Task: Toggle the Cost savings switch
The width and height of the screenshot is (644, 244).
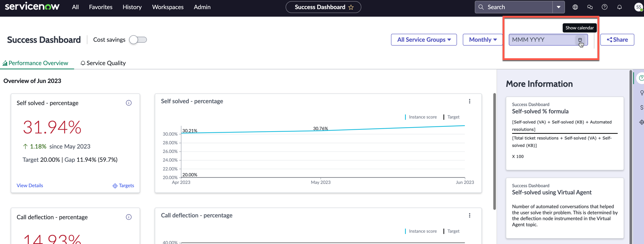Action: 138,40
